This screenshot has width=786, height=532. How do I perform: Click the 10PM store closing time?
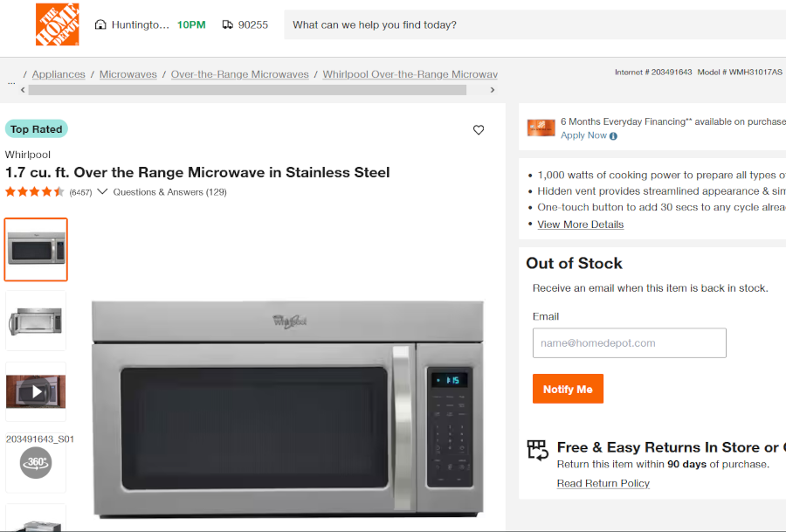(191, 24)
